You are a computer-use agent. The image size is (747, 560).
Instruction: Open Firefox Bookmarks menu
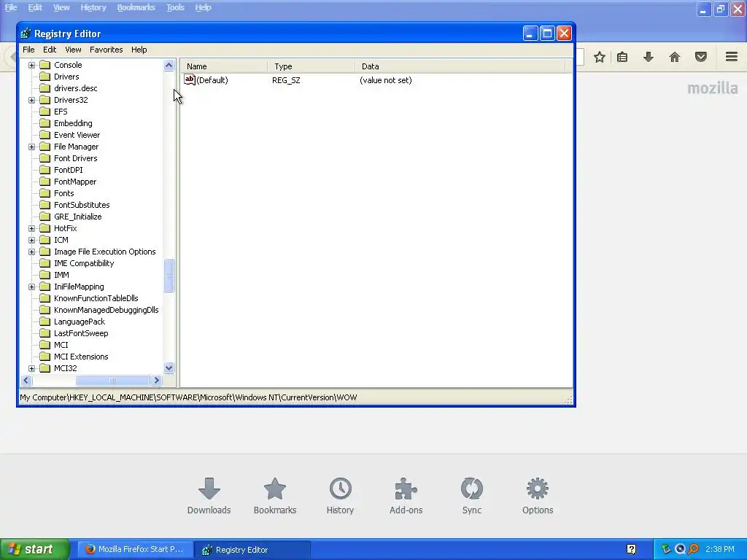[136, 7]
